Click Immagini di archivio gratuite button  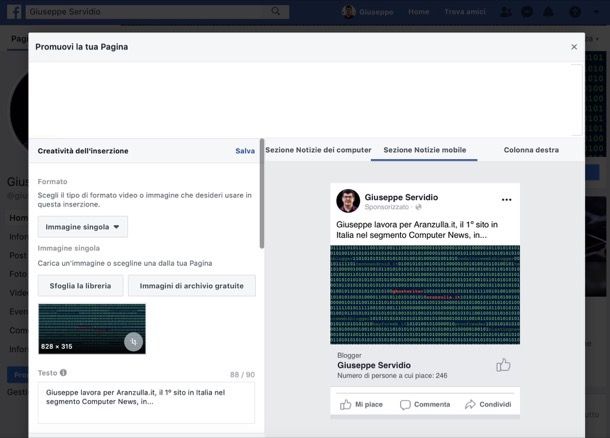tap(192, 286)
